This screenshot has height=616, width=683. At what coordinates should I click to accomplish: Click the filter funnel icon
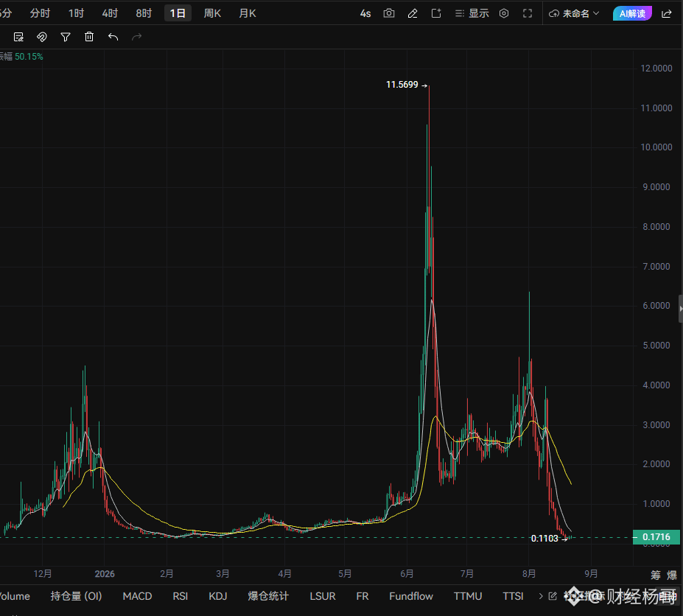tap(66, 37)
